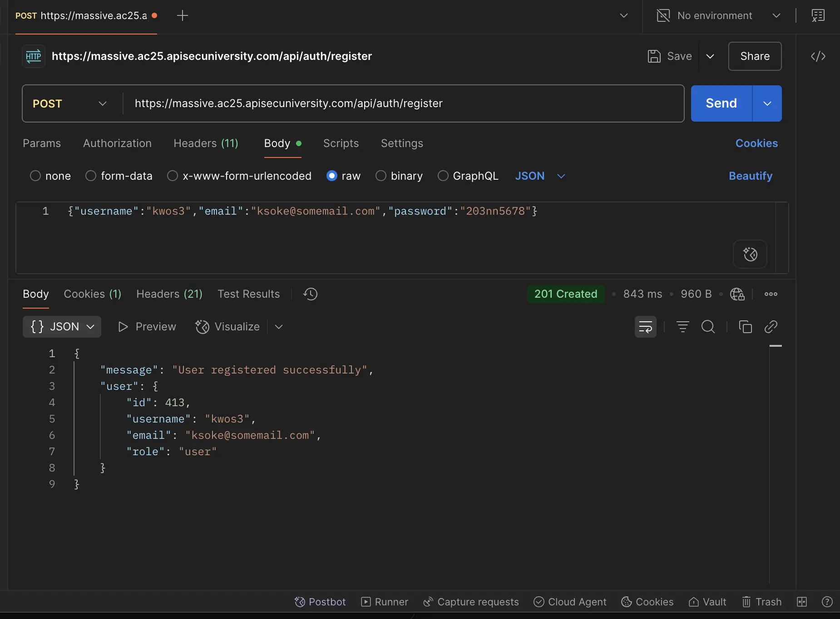Click the request URL input field
Image resolution: width=840 pixels, height=619 pixels.
(x=404, y=103)
